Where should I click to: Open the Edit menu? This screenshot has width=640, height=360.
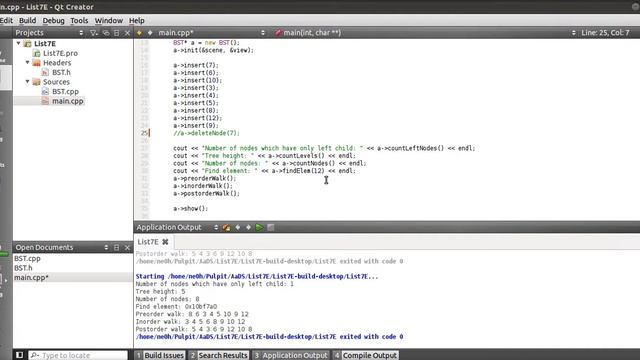pos(6,20)
